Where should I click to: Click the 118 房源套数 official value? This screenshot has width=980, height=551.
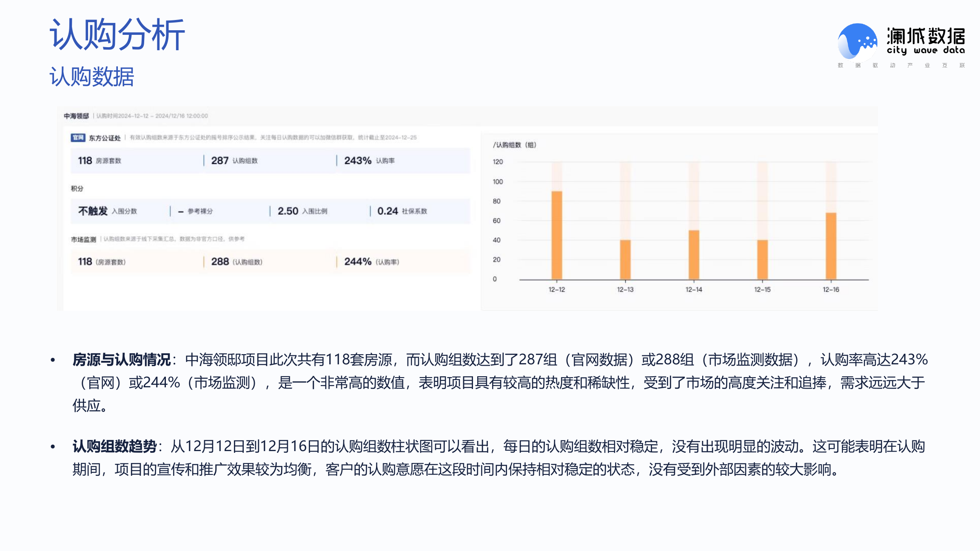(x=100, y=161)
